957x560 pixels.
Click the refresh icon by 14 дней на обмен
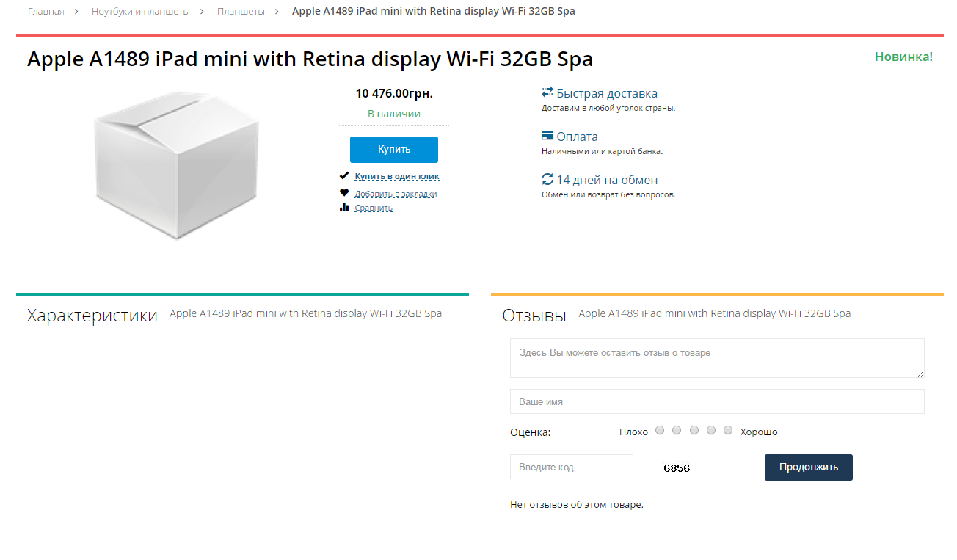(x=547, y=179)
